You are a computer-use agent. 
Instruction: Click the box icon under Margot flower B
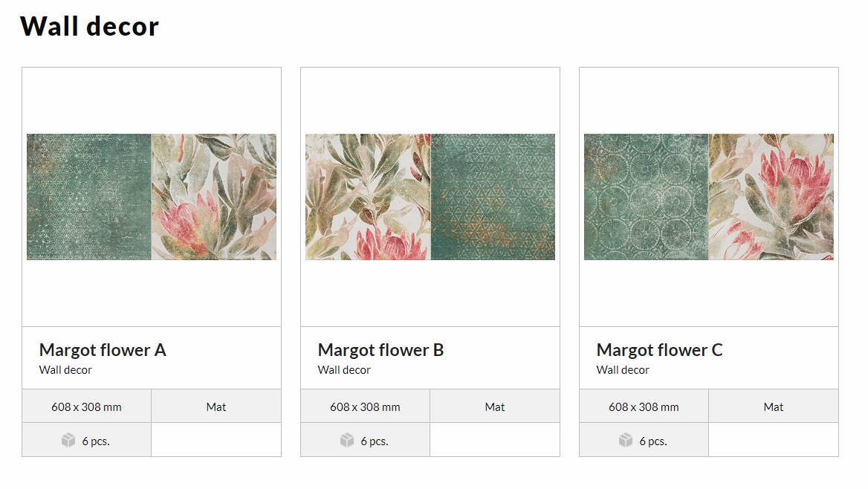(x=346, y=440)
